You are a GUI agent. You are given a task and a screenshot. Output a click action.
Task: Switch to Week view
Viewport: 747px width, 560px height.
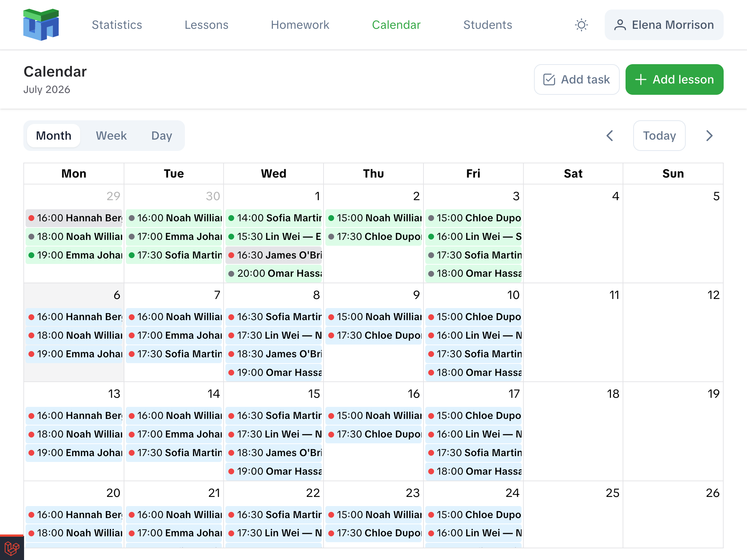111,136
